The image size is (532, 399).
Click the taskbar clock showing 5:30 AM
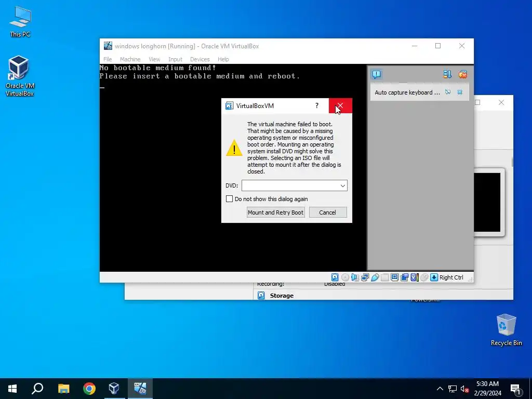coord(487,389)
